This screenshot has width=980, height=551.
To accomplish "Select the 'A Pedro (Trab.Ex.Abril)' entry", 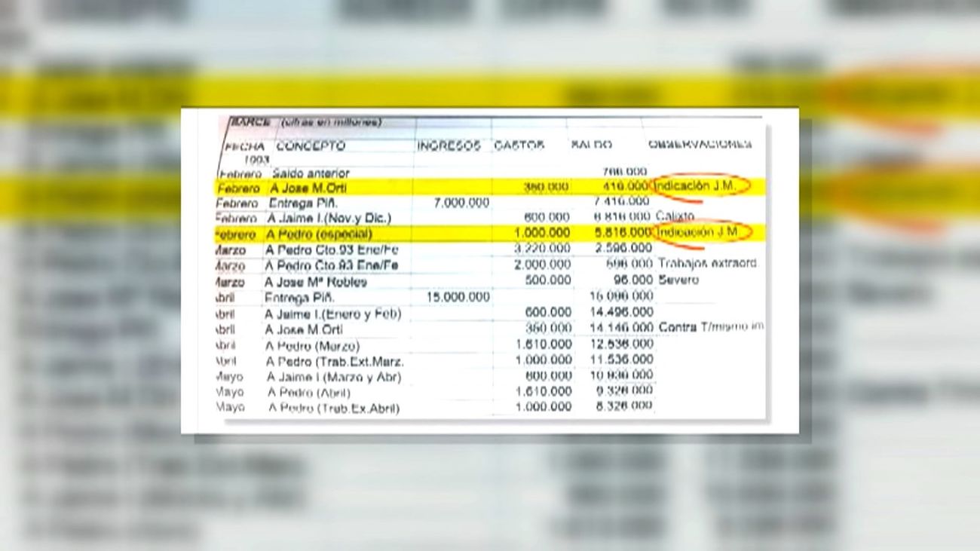I will (333, 409).
